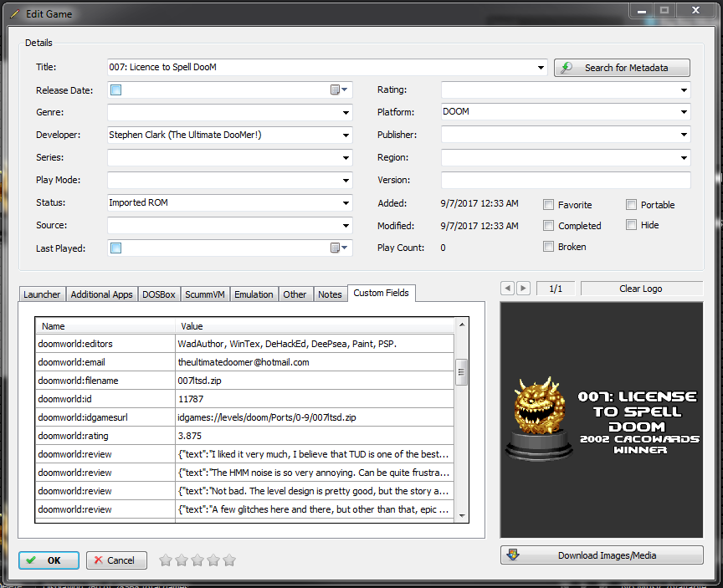This screenshot has width=723, height=588.
Task: Click the doomworld:rating value 3.875
Action: pos(315,436)
